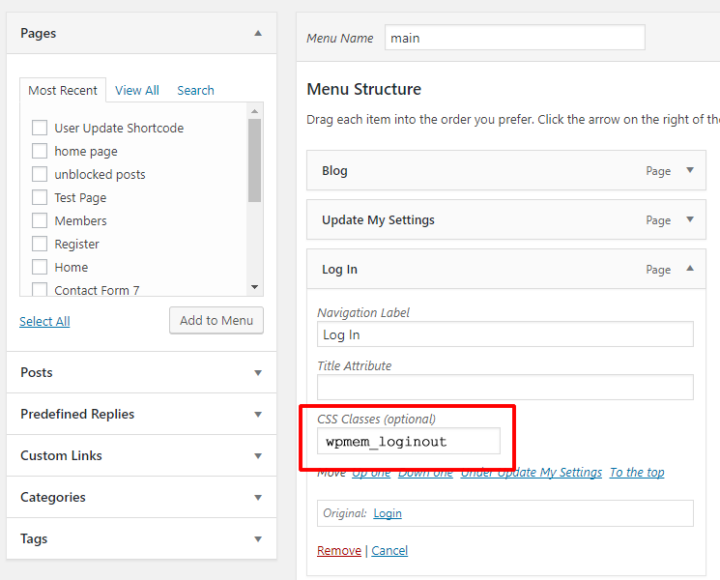Switch to the View All tab
The image size is (720, 580).
coord(137,90)
